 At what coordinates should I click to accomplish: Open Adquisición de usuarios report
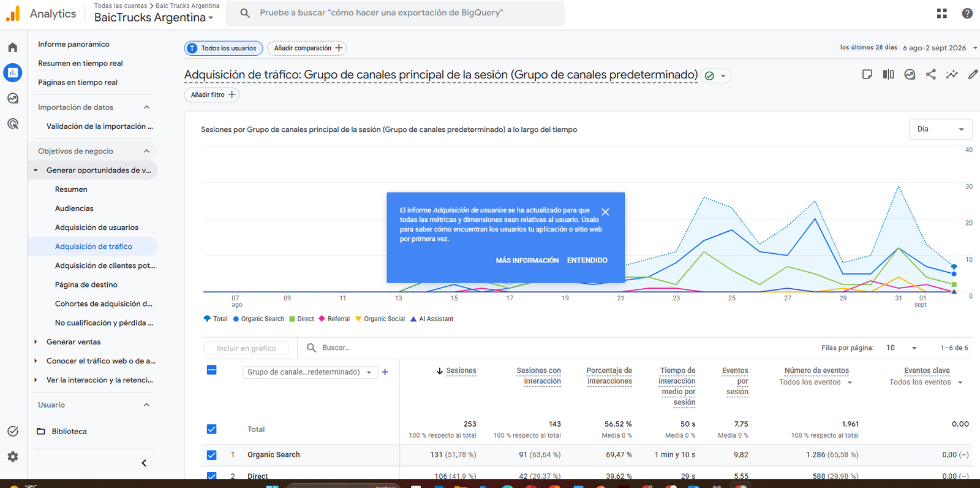coord(97,227)
